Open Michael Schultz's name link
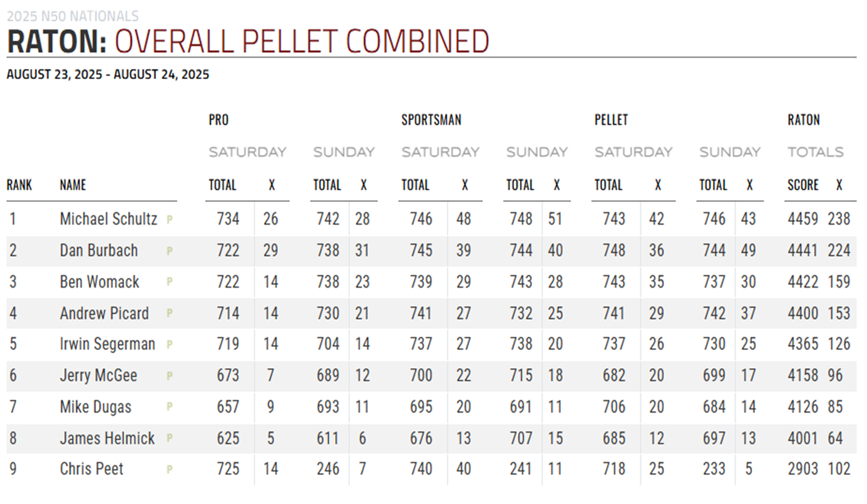Image resolution: width=867 pixels, height=504 pixels. coord(108,219)
